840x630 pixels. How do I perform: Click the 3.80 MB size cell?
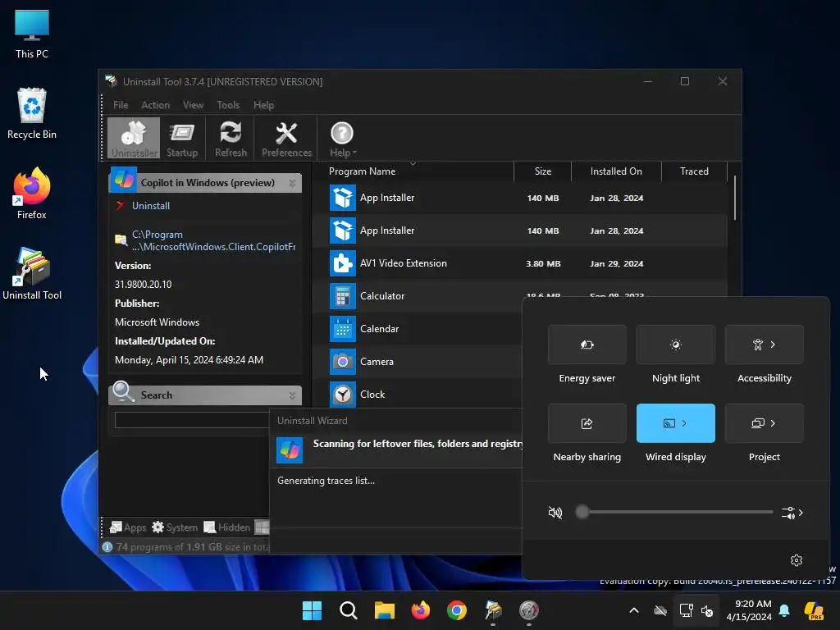tap(543, 263)
